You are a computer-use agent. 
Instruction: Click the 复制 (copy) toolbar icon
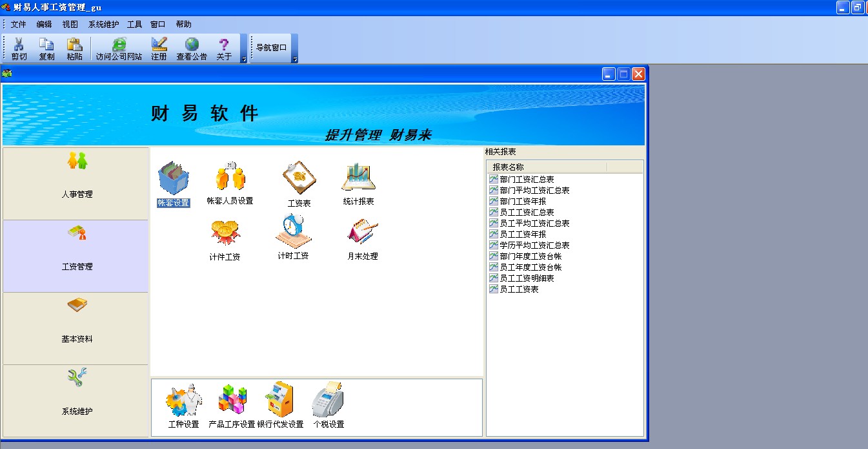click(x=46, y=48)
